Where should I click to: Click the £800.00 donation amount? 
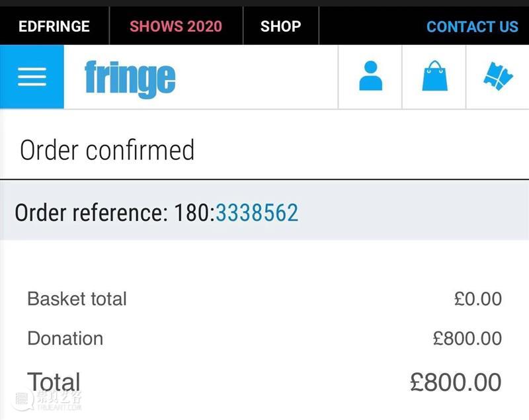(468, 339)
